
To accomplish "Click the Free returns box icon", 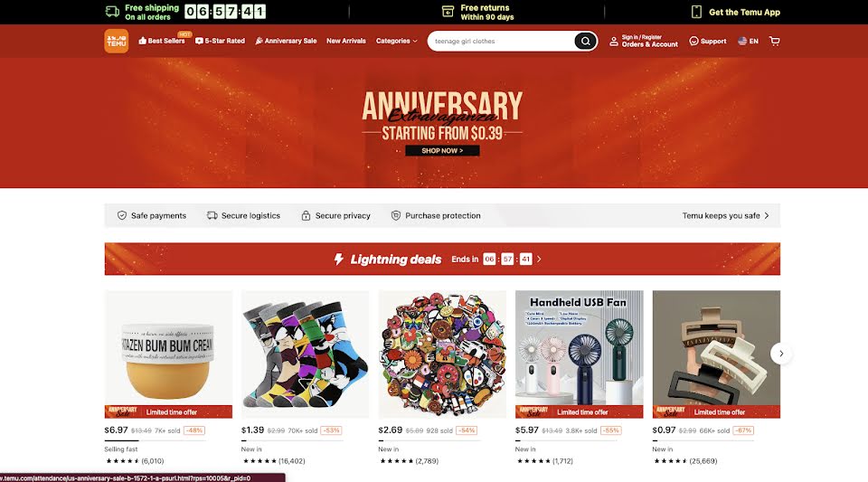I will (x=448, y=12).
